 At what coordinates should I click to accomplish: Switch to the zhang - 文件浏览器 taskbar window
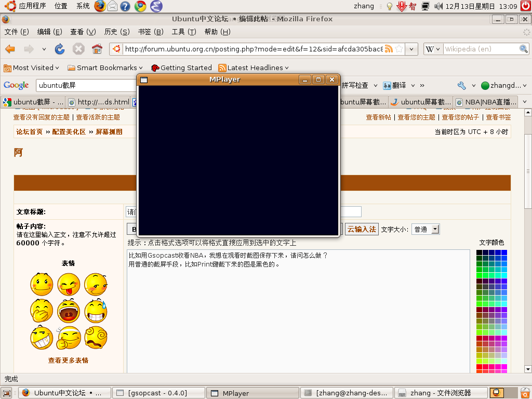tap(441, 393)
